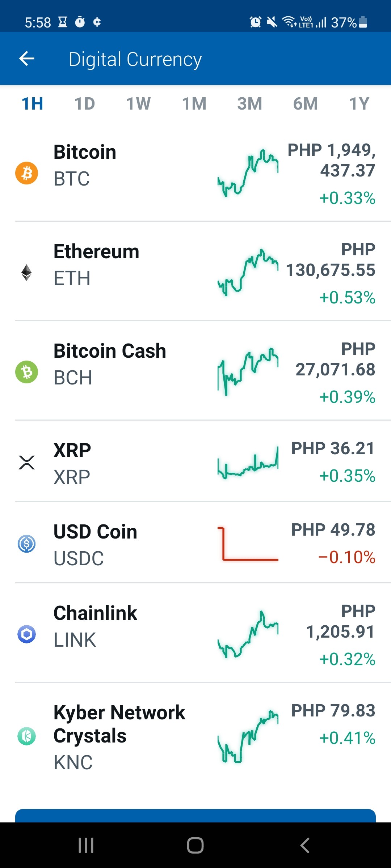This screenshot has width=391, height=868.
Task: Tap the back arrow in the header
Action: pos(27,59)
